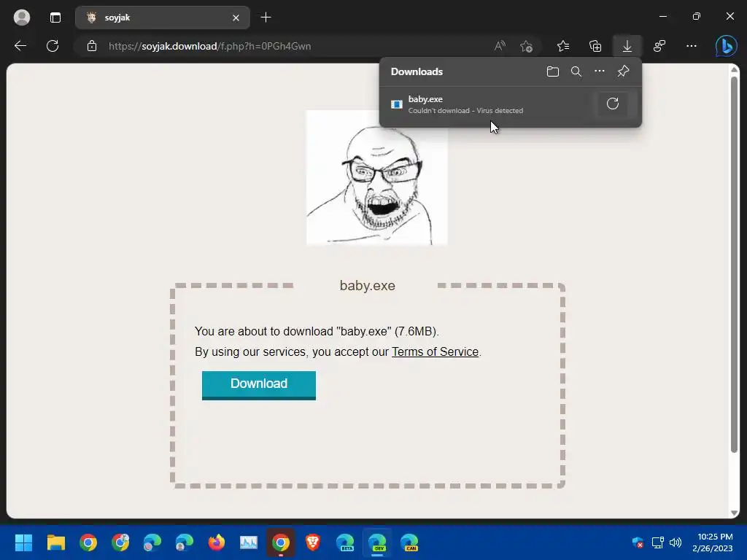Screen dimensions: 747x560
Task: Open the Windows Start menu
Action: pyautogui.click(x=23, y=542)
